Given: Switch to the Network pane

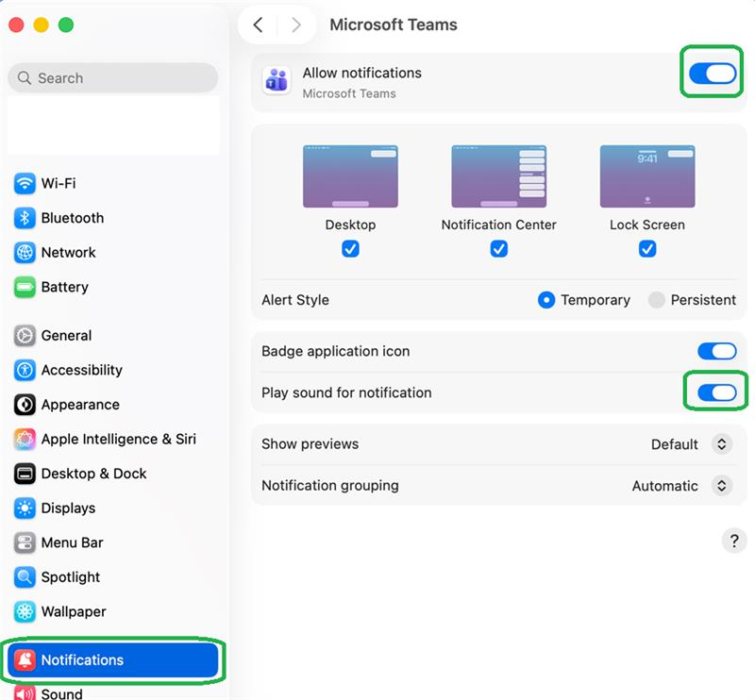Looking at the screenshot, I should point(113,253).
